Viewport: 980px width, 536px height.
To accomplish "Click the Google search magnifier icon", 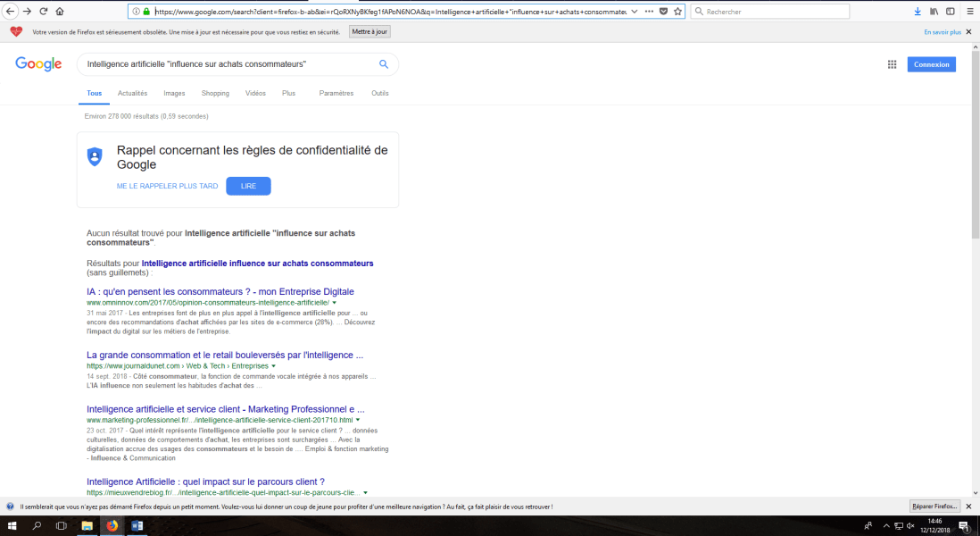I will pyautogui.click(x=384, y=64).
